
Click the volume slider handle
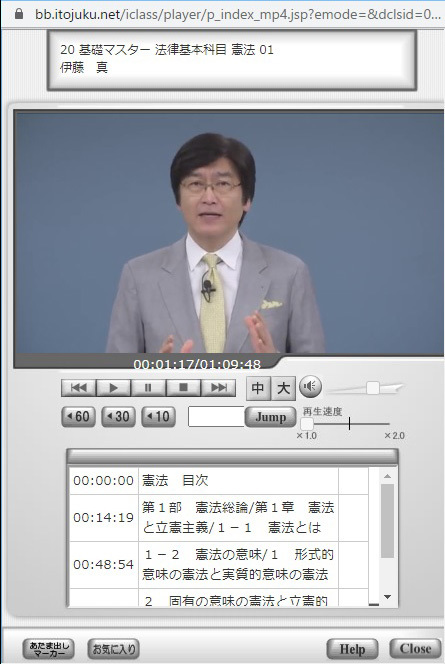[x=373, y=387]
